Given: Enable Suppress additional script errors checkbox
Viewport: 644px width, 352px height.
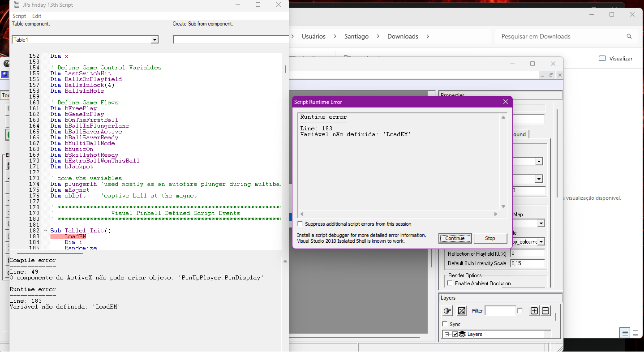Looking at the screenshot, I should (x=300, y=223).
